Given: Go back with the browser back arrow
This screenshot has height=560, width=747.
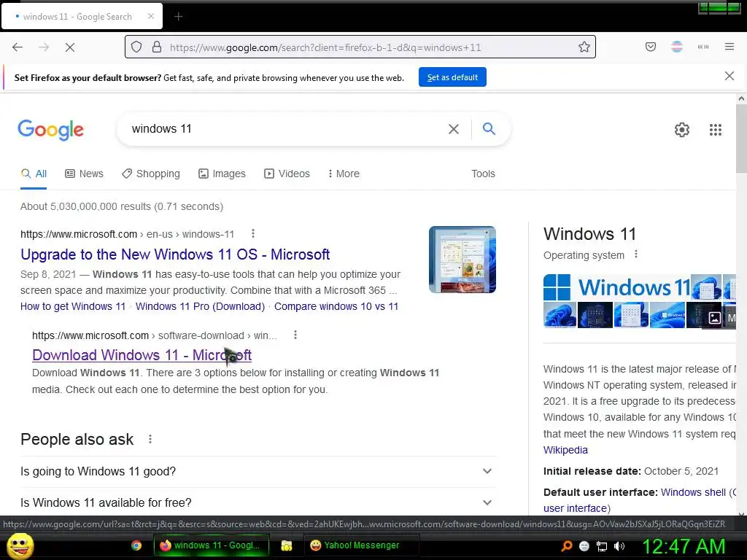Looking at the screenshot, I should (x=18, y=47).
